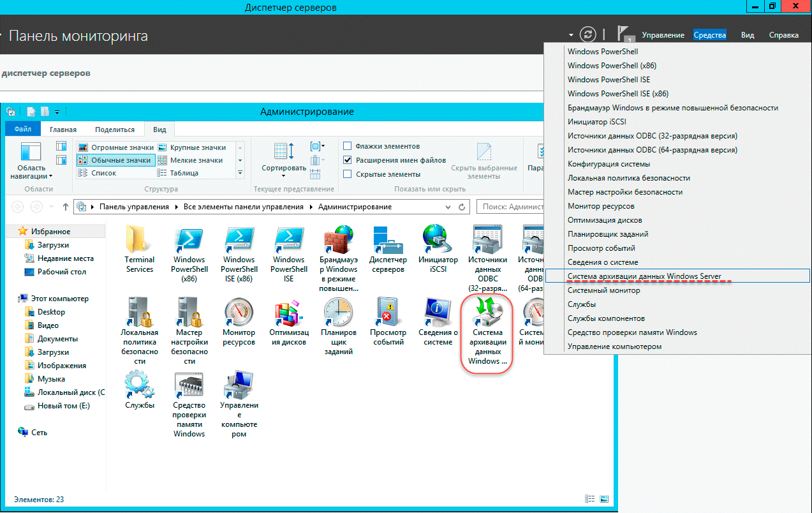Select Обычные значки layout option
The image size is (812, 513).
[115, 160]
